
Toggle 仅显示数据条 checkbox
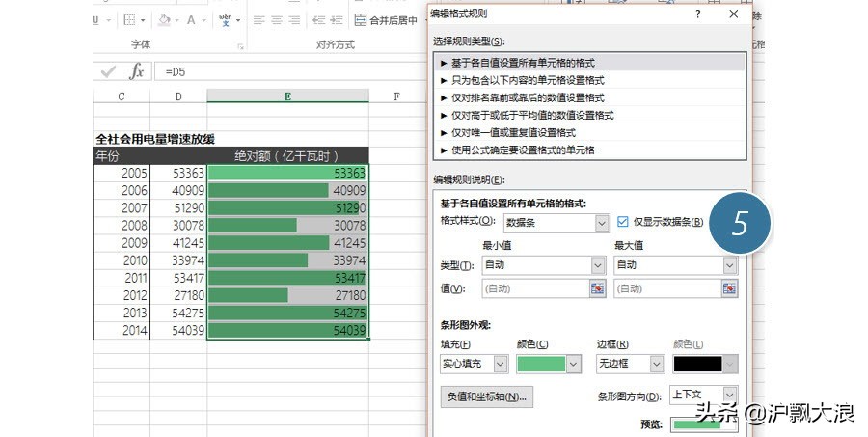coord(623,222)
